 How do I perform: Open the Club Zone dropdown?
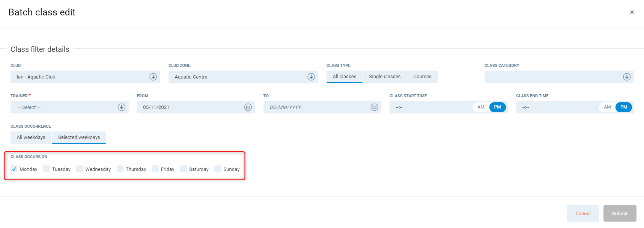click(x=311, y=77)
